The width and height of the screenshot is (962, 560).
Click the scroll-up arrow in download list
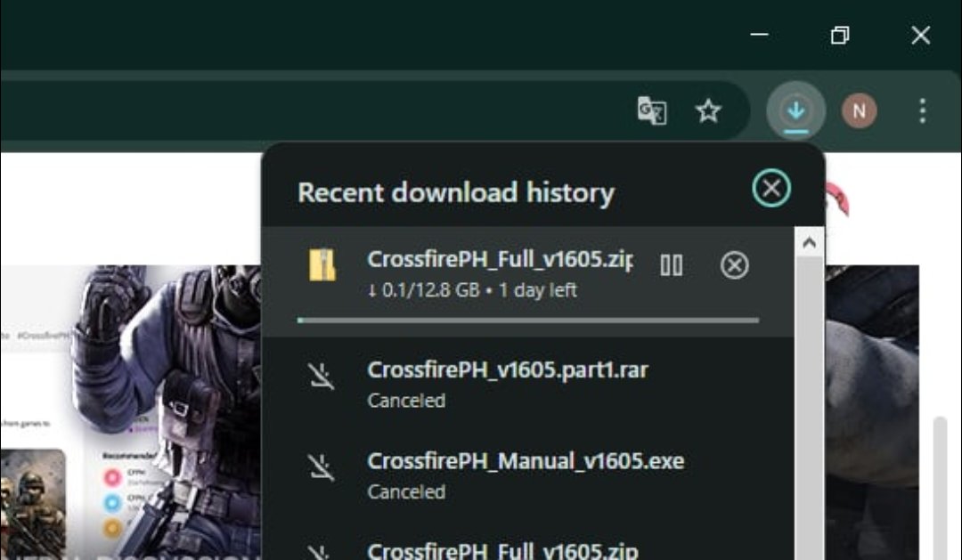point(809,242)
